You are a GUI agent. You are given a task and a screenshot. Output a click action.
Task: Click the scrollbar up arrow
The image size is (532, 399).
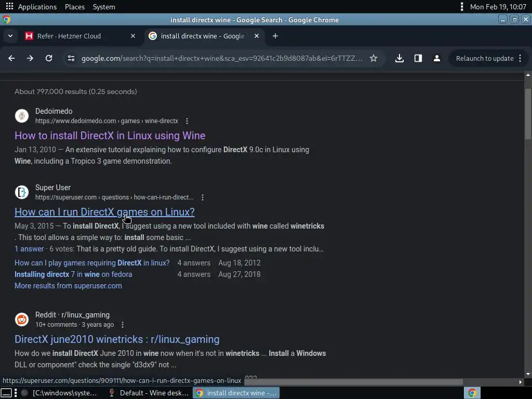point(528,75)
